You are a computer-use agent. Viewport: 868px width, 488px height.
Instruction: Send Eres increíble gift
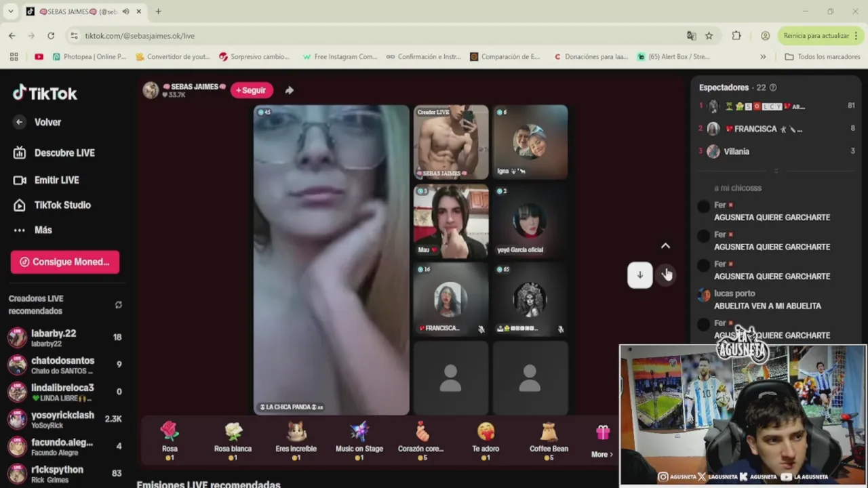[296, 441]
